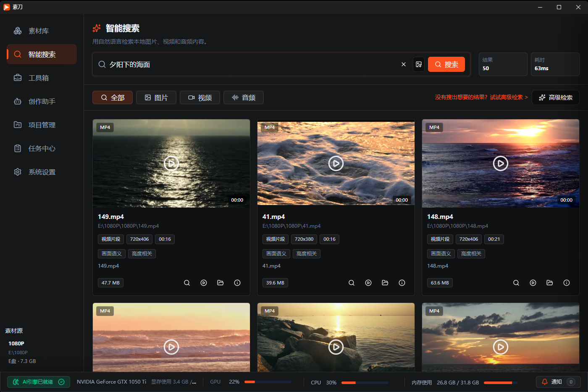Click NVIDIA GeForce GTX 1050 Ti label
Image resolution: width=588 pixels, height=392 pixels.
(111, 382)
